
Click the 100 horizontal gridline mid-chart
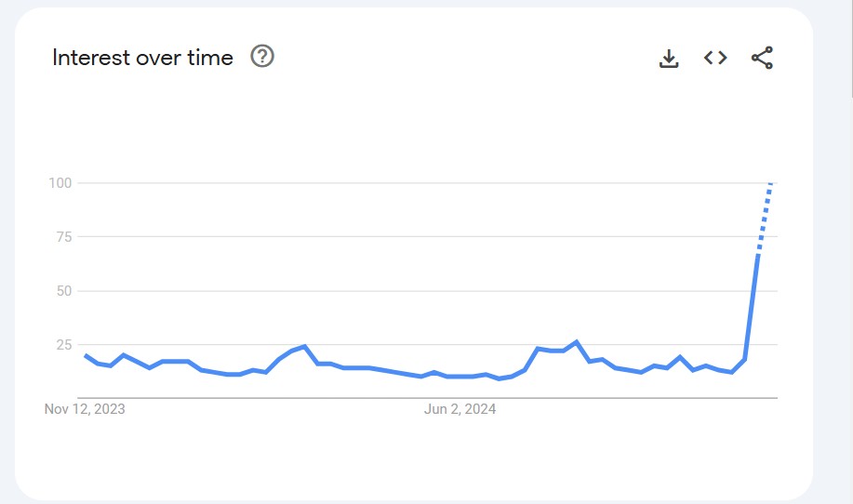click(x=419, y=182)
